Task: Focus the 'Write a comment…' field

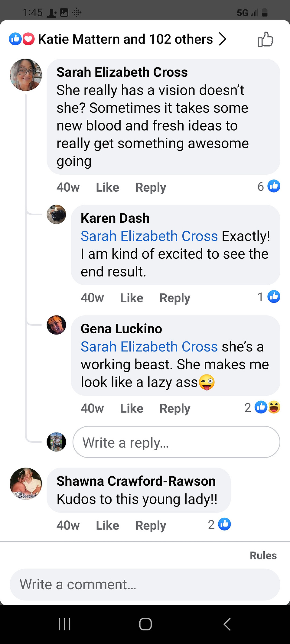Action: pyautogui.click(x=145, y=584)
